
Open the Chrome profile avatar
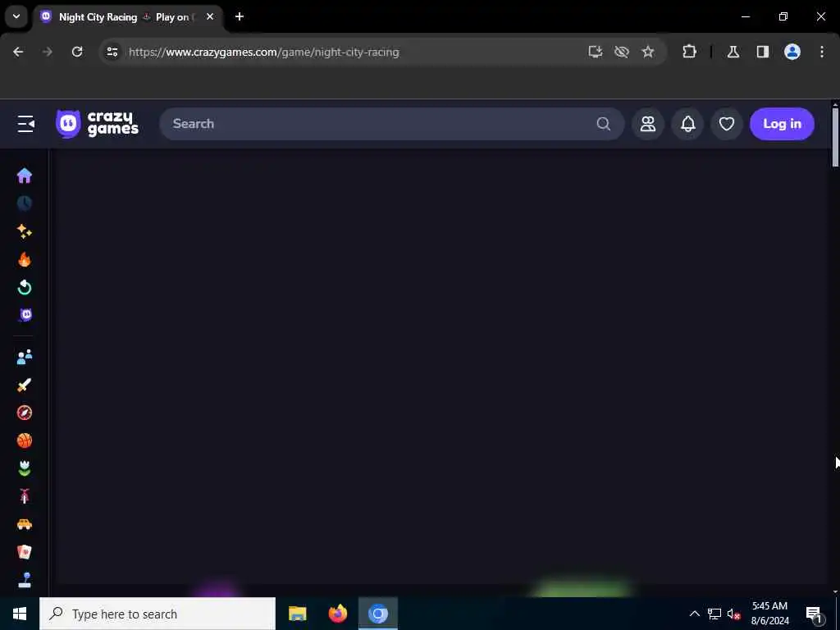[792, 52]
